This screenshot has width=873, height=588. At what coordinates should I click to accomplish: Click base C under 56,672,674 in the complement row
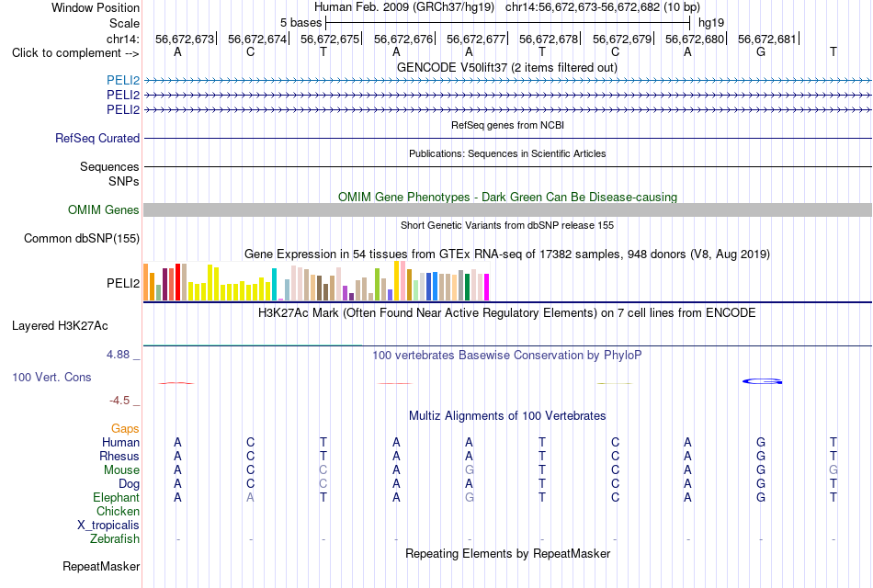[x=251, y=51]
